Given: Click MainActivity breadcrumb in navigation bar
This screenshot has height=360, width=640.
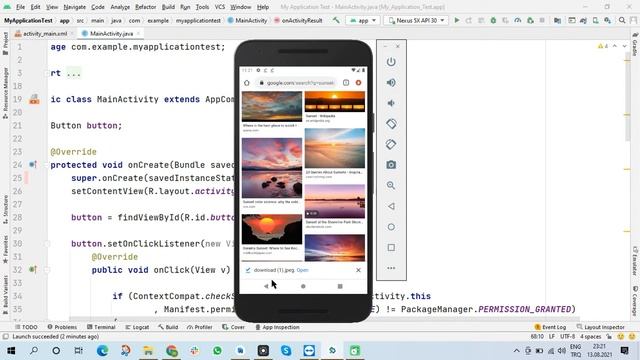Looking at the screenshot, I should coord(247,20).
